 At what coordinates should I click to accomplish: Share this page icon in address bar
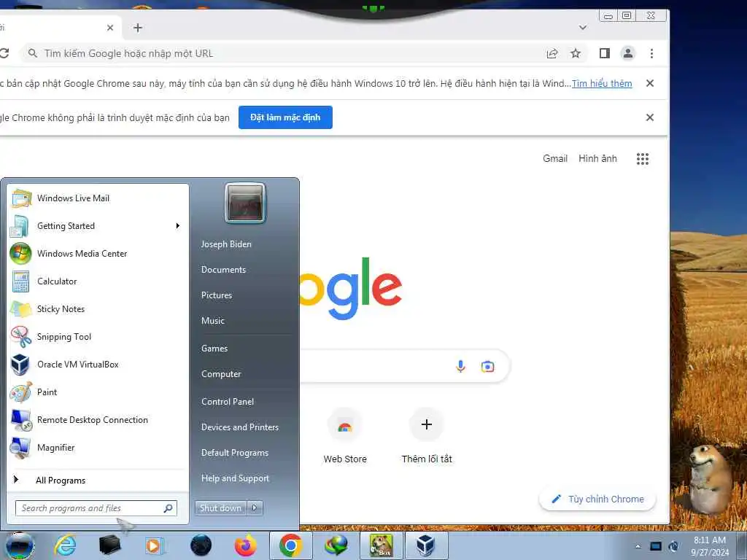[552, 53]
